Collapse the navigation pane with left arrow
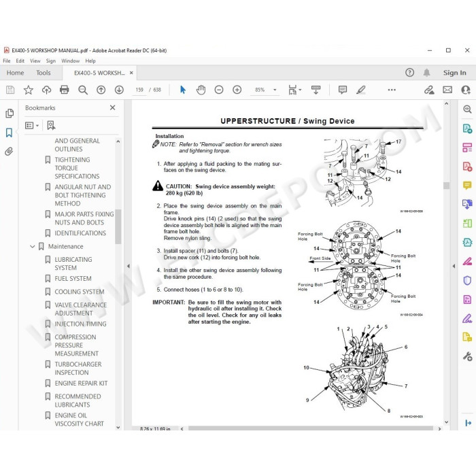The image size is (476, 476). (128, 266)
